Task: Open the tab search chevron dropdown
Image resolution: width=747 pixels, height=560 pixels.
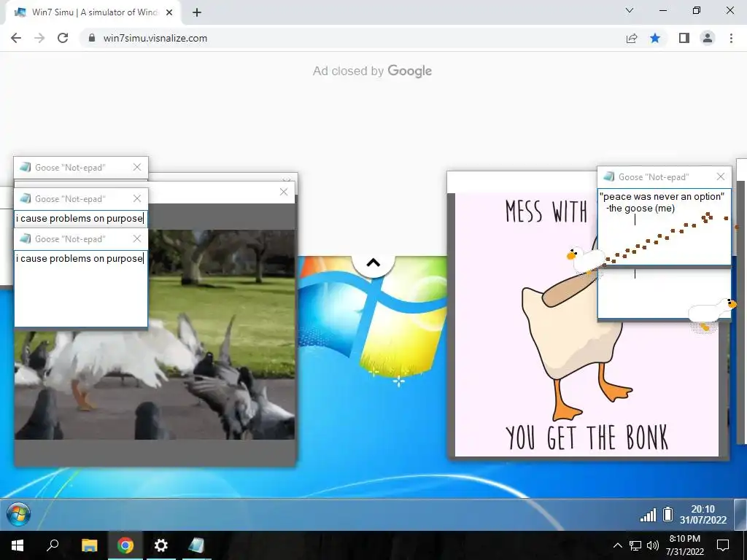Action: click(630, 10)
